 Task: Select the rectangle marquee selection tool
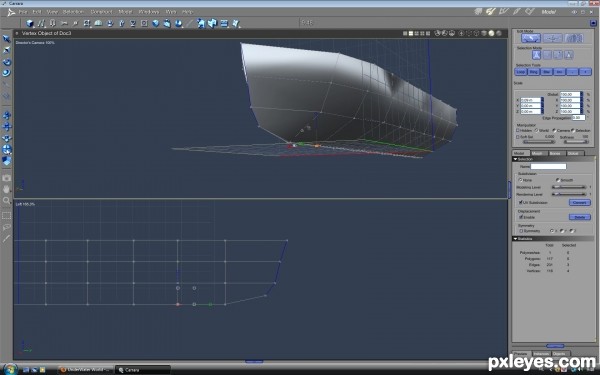pyautogui.click(x=7, y=215)
